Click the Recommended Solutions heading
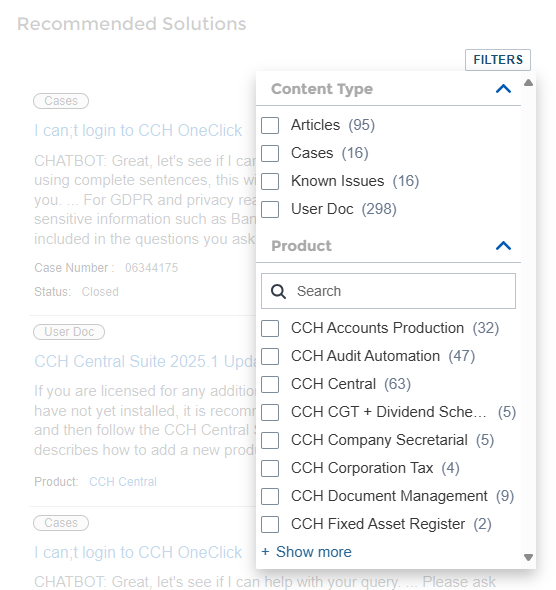Image resolution: width=556 pixels, height=590 pixels. point(132,24)
